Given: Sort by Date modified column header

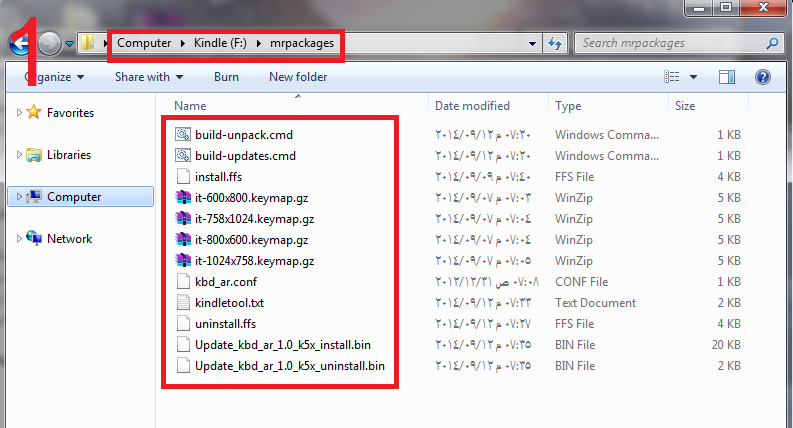Looking at the screenshot, I should point(472,106).
